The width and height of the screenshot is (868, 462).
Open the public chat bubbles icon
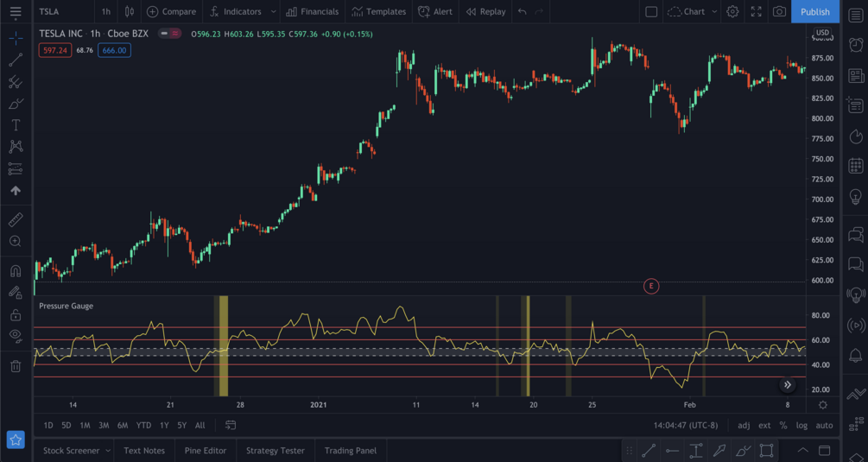tap(855, 235)
